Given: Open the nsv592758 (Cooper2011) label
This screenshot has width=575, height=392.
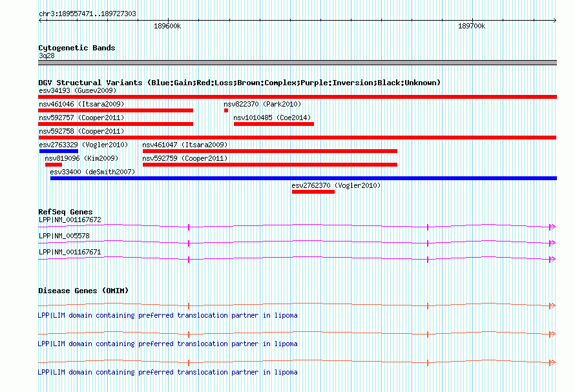Looking at the screenshot, I should pyautogui.click(x=81, y=131).
